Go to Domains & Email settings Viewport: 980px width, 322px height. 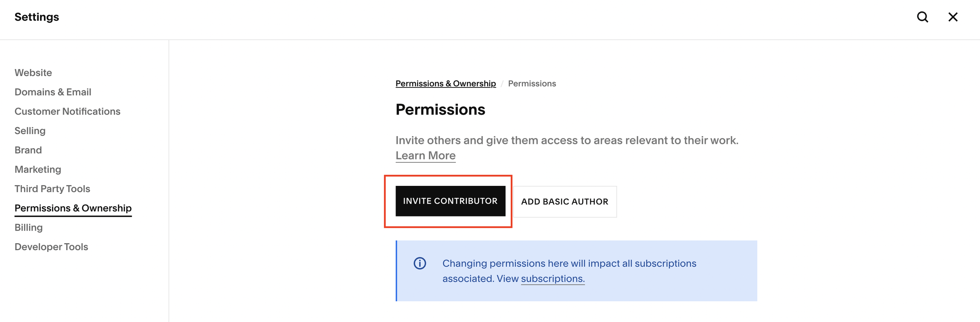pyautogui.click(x=53, y=92)
